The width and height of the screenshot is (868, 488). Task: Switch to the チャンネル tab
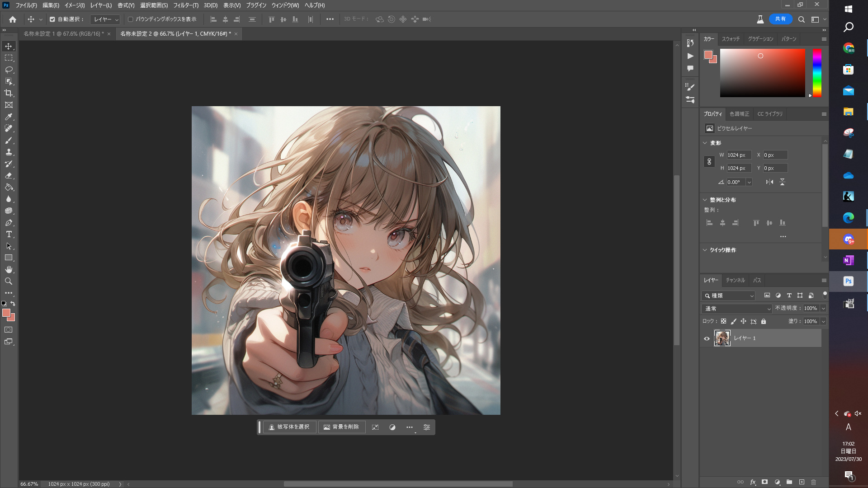[x=735, y=280]
